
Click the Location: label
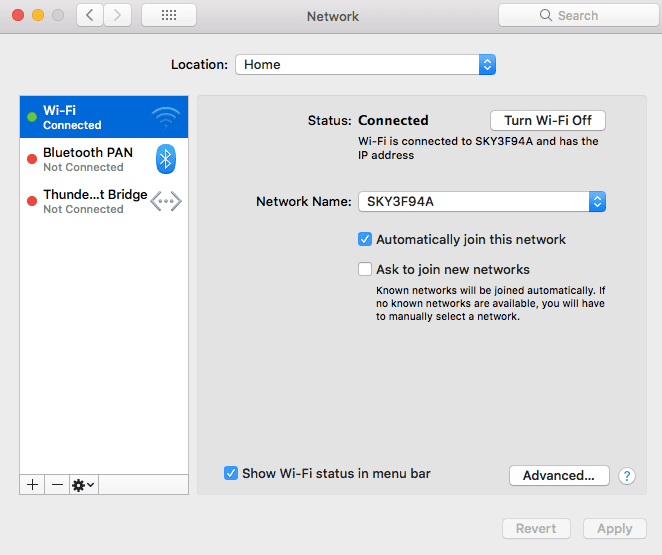click(x=199, y=65)
